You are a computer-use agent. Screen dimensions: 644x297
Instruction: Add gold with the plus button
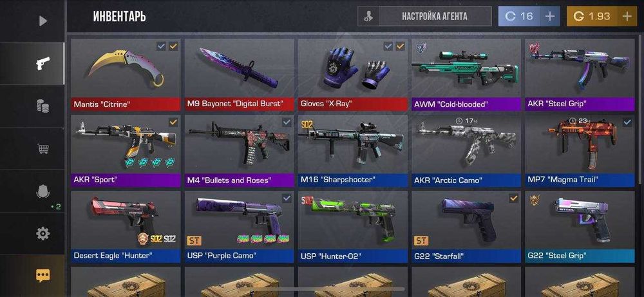tap(627, 17)
